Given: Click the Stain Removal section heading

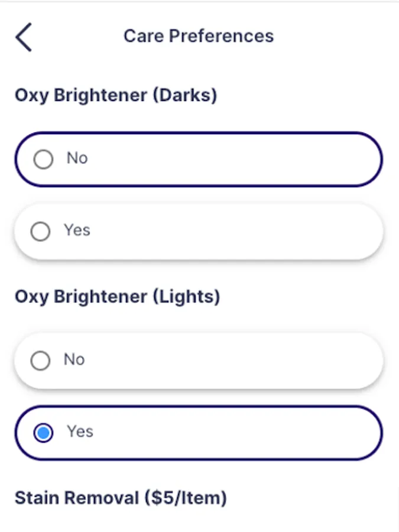Looking at the screenshot, I should pyautogui.click(x=121, y=498).
